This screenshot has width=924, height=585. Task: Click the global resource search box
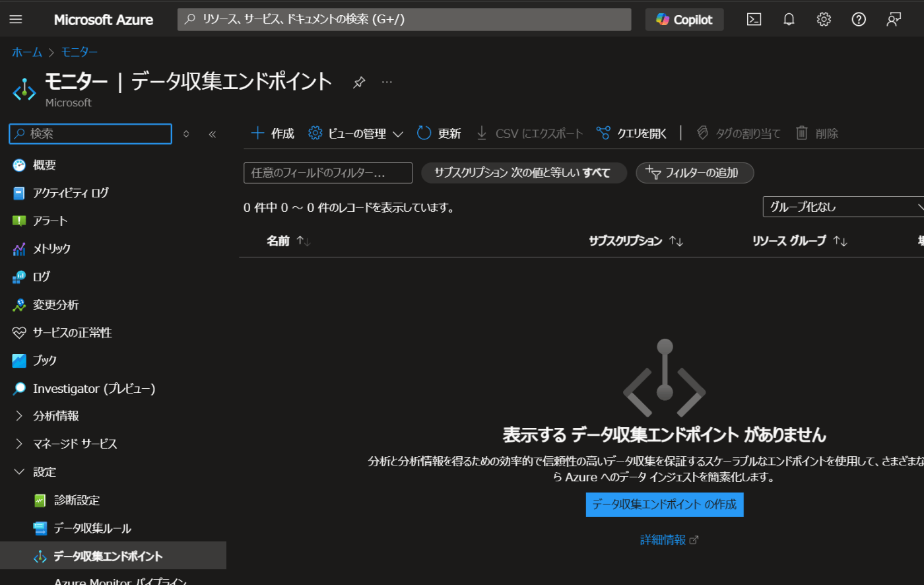point(404,19)
